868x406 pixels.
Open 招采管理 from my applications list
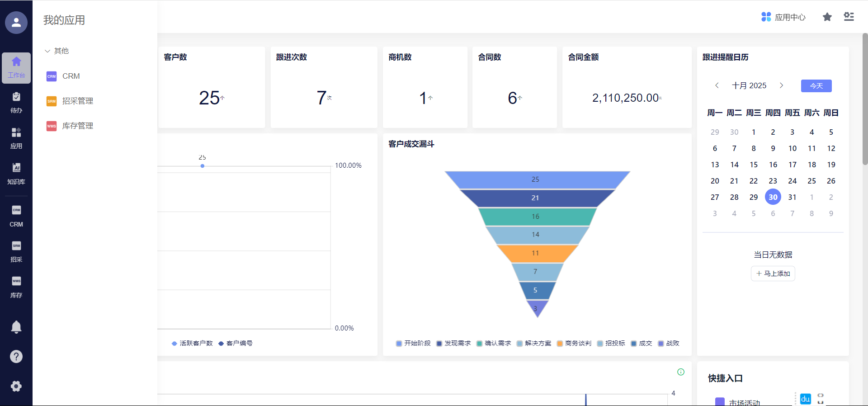(77, 101)
